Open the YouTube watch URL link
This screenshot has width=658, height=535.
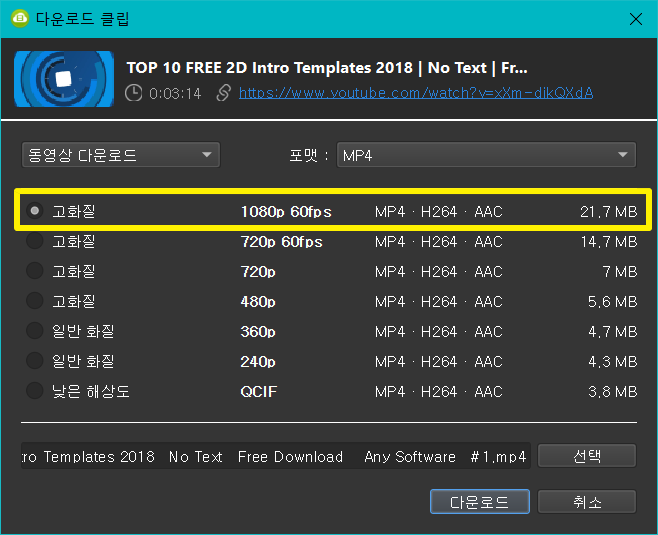click(x=416, y=93)
